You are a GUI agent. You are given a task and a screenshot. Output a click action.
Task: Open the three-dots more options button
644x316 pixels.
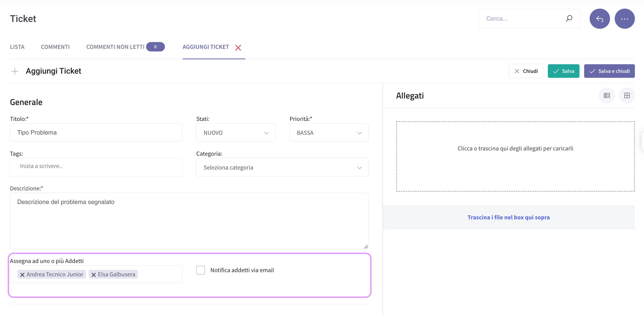tap(625, 19)
